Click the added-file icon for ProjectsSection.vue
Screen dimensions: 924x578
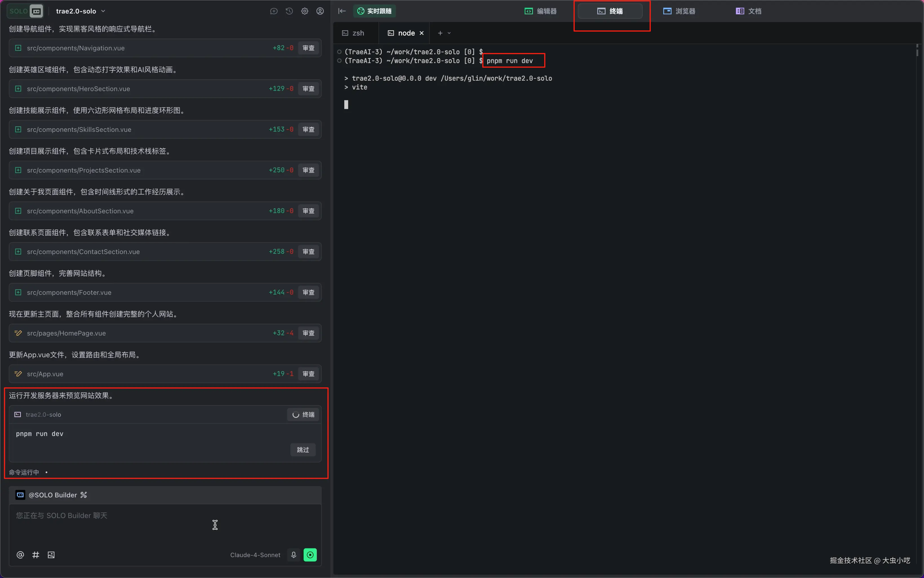(x=18, y=170)
